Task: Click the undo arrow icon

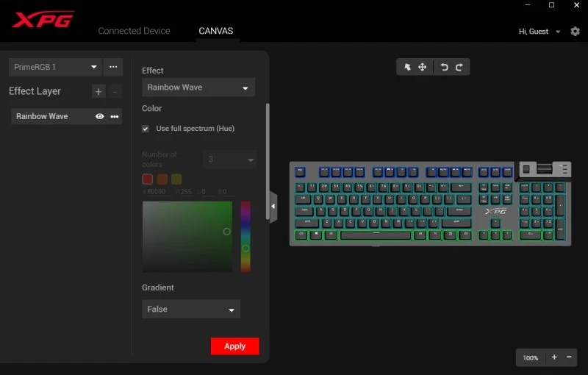Action: (444, 67)
